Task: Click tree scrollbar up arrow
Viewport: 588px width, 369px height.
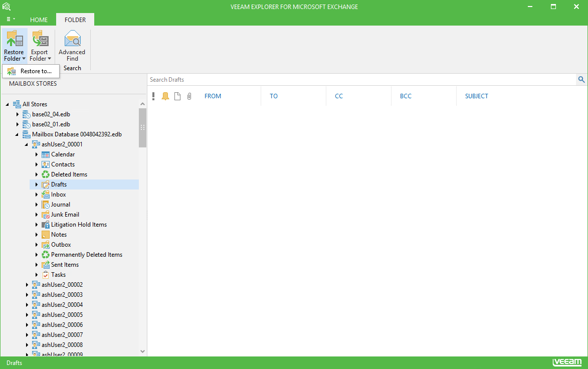Action: point(142,104)
